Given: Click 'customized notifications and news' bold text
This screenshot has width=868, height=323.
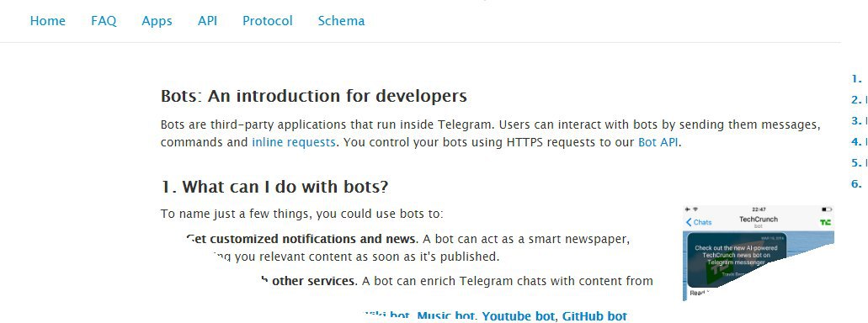Looking at the screenshot, I should (x=313, y=240).
